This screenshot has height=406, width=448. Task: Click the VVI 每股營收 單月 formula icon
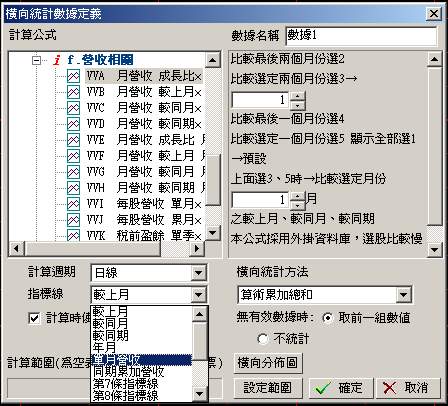(x=73, y=204)
